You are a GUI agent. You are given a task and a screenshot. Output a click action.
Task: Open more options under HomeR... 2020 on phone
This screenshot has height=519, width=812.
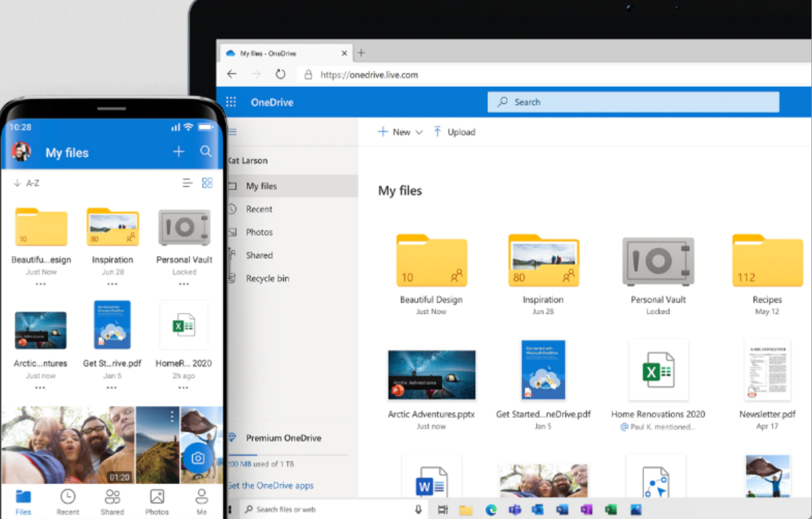click(183, 388)
